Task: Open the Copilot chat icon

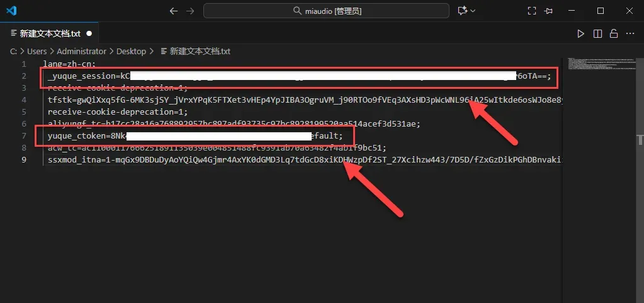Action: pos(462,11)
